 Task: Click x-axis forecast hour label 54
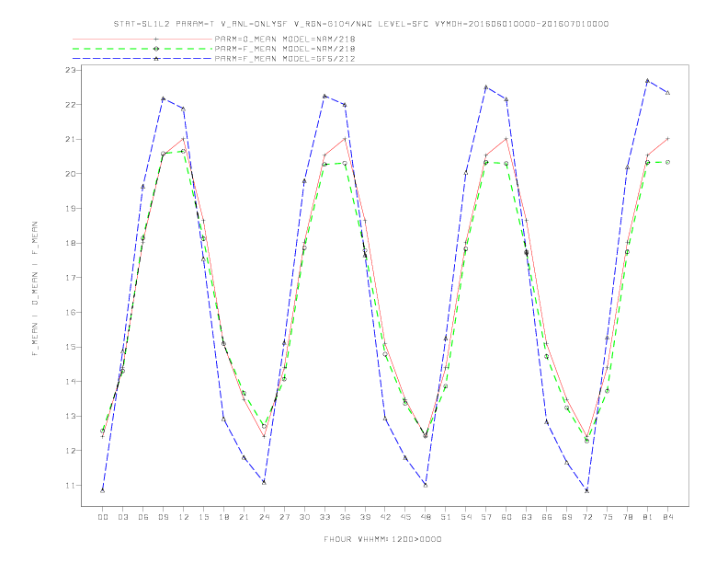pyautogui.click(x=466, y=517)
